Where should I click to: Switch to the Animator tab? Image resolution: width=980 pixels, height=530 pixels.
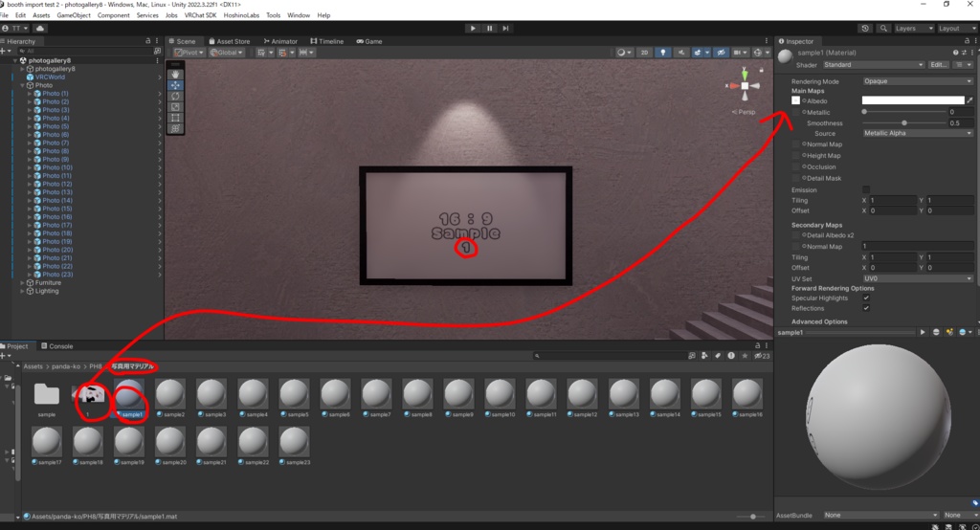[x=280, y=41]
